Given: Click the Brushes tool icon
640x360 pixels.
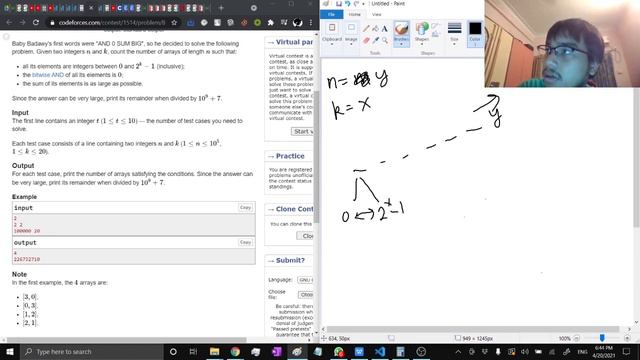Looking at the screenshot, I should point(402,28).
